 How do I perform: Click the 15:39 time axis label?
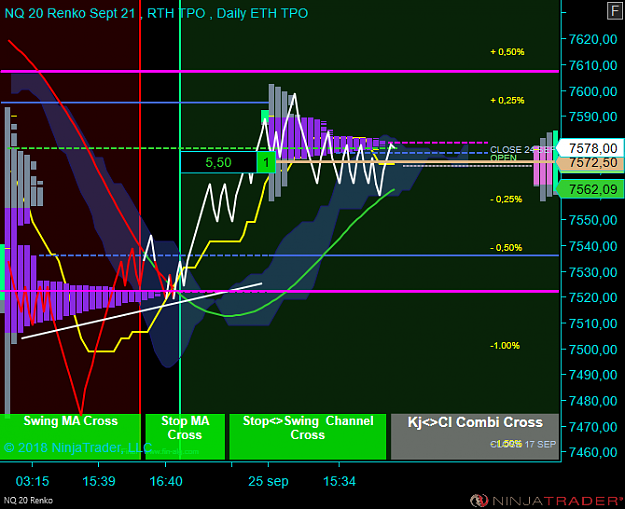(98, 481)
